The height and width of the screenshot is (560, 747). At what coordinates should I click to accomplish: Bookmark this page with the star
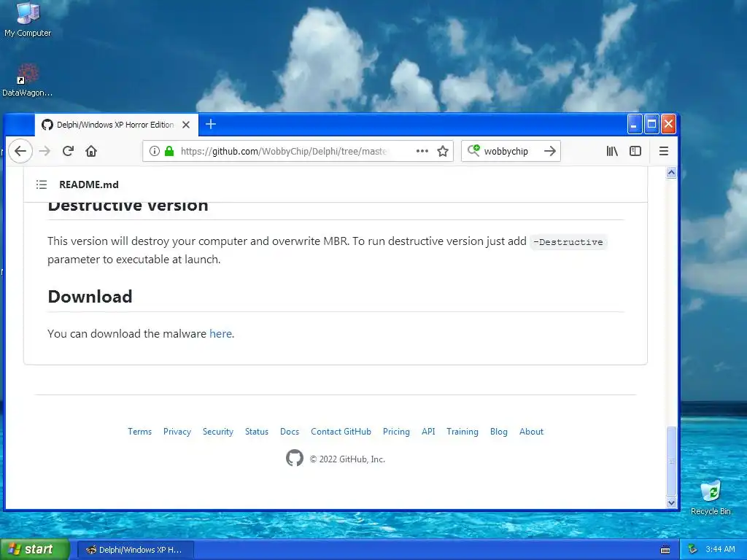point(443,151)
